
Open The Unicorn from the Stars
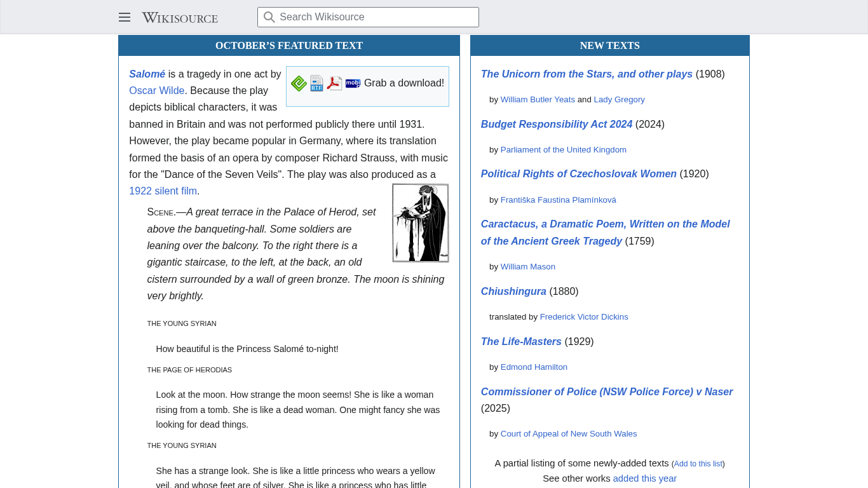(x=587, y=74)
